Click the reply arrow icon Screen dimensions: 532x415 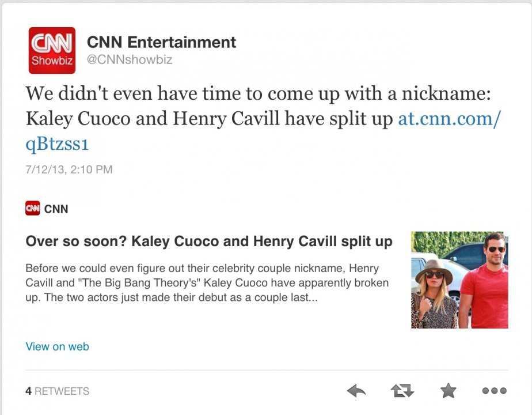click(356, 391)
